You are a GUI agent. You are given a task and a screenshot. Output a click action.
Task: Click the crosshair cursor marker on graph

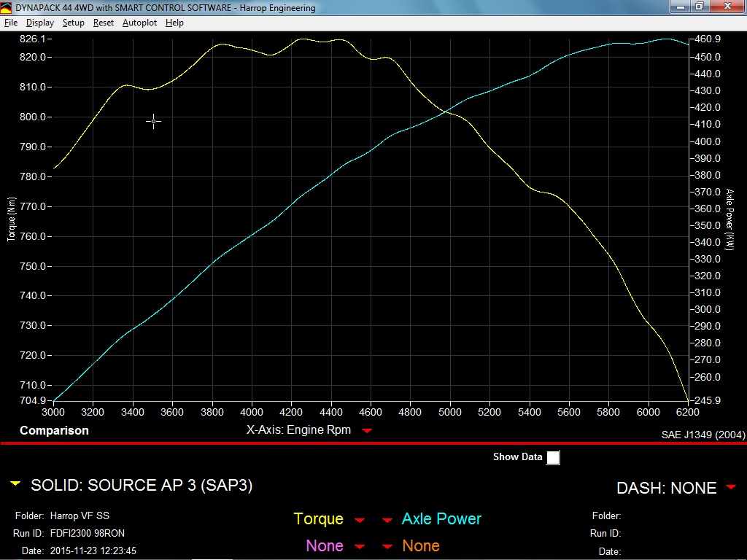pyautogui.click(x=153, y=121)
